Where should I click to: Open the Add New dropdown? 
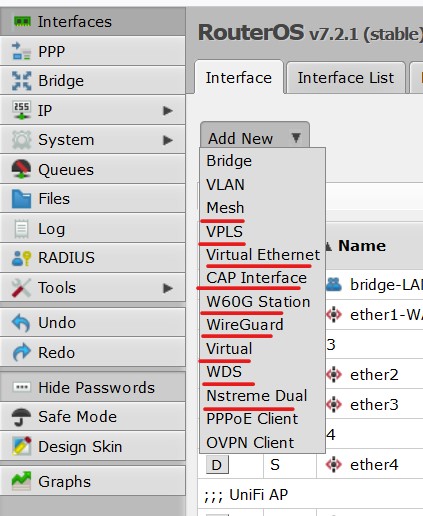tap(255, 136)
